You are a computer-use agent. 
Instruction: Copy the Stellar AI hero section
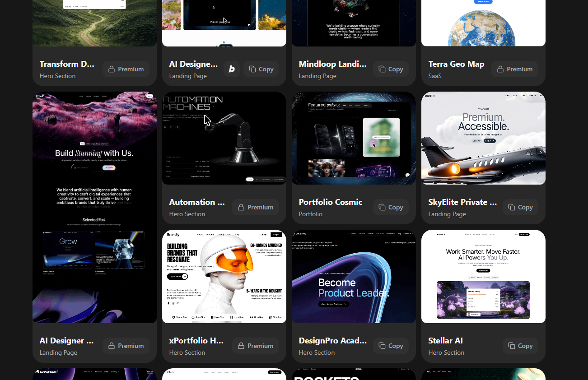click(x=520, y=346)
